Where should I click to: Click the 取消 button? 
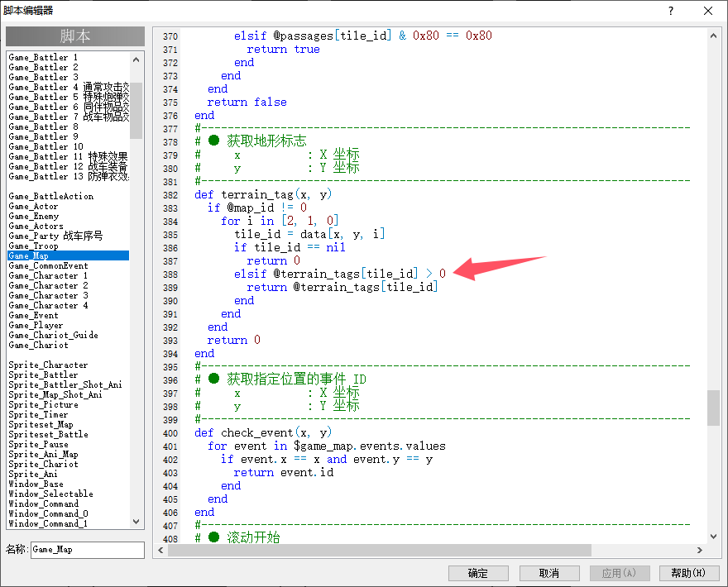549,573
